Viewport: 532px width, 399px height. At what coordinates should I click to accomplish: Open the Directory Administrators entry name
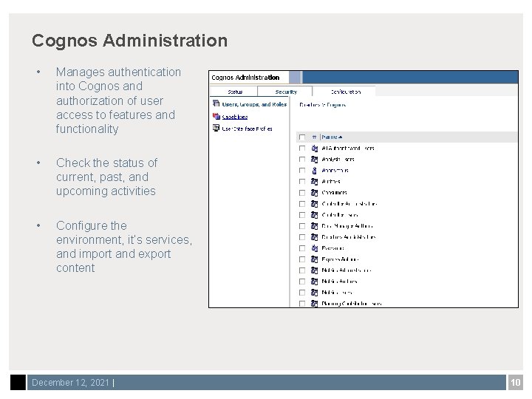349,237
